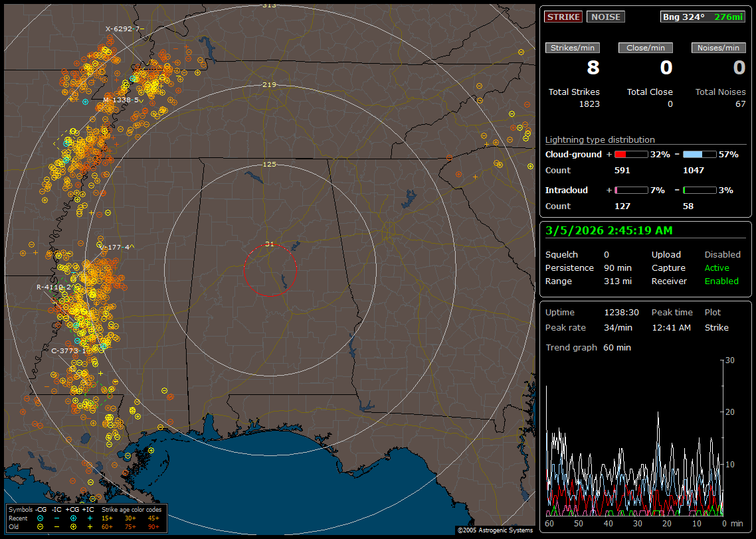Toggle the STRIKE indicator
The height and width of the screenshot is (539, 756).
click(563, 17)
